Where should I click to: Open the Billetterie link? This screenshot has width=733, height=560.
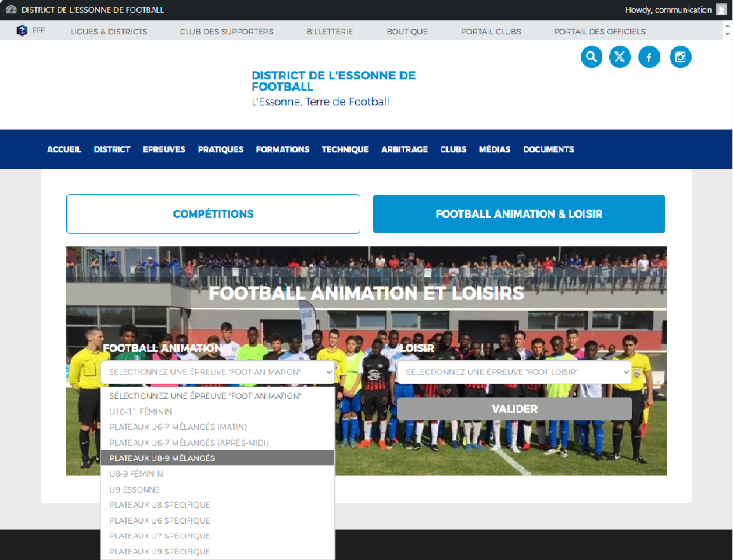coord(330,31)
